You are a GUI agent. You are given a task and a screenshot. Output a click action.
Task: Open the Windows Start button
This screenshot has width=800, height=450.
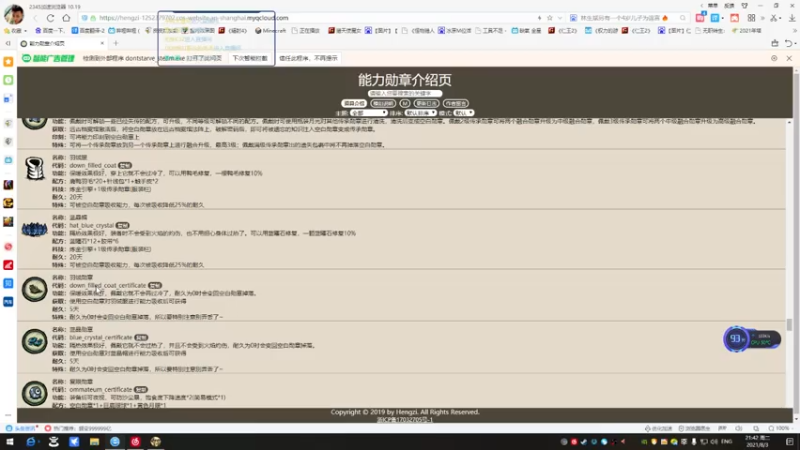click(x=10, y=442)
